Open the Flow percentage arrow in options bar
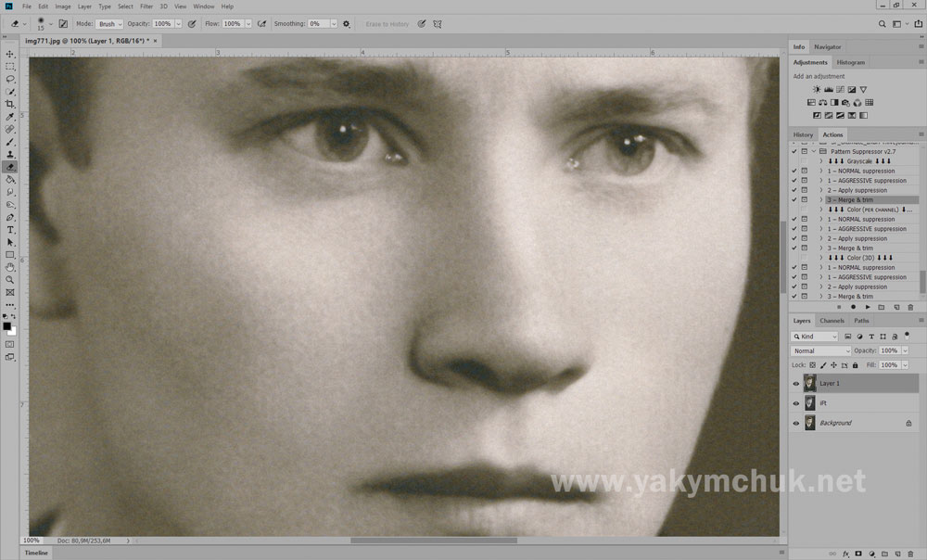927x560 pixels. coord(248,24)
